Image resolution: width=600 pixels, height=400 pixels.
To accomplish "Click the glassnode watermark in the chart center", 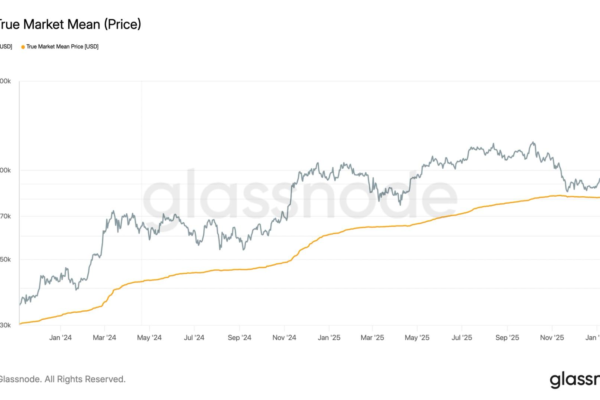I will 298,196.
